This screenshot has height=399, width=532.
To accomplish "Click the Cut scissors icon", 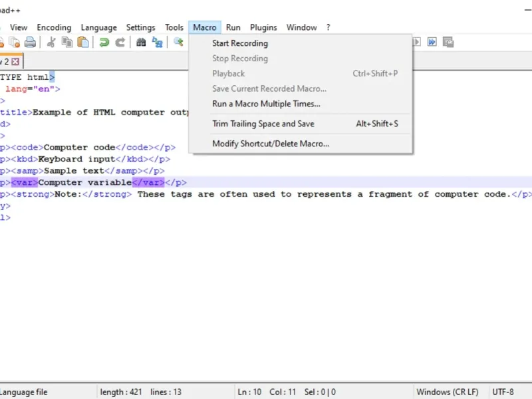I will pos(51,43).
